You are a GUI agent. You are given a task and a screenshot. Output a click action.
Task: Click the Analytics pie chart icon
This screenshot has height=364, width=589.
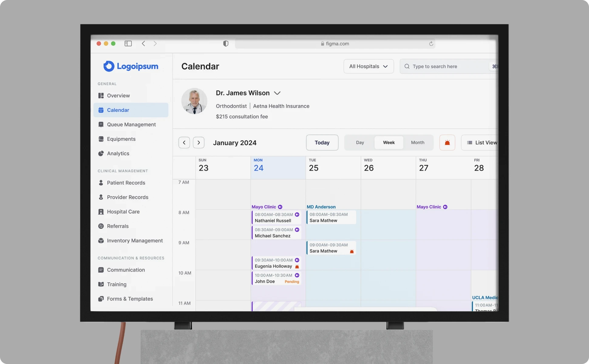(x=101, y=153)
